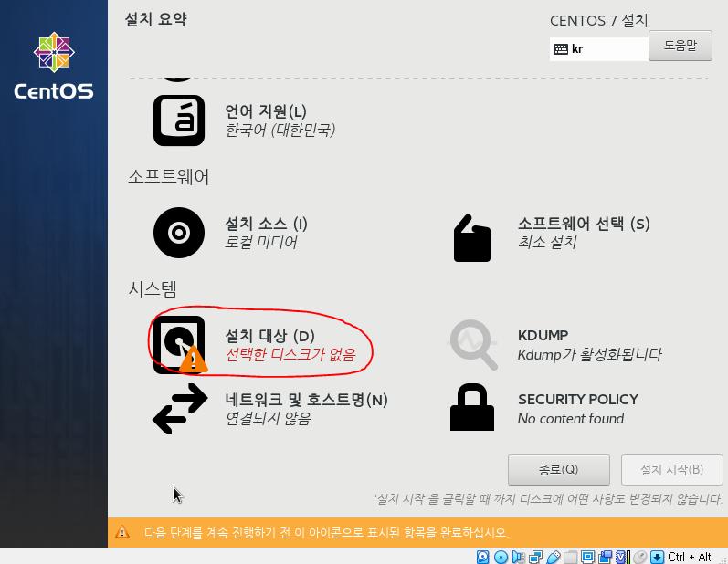
Task: Click the VirtualBox audio status icon
Action: [x=518, y=557]
